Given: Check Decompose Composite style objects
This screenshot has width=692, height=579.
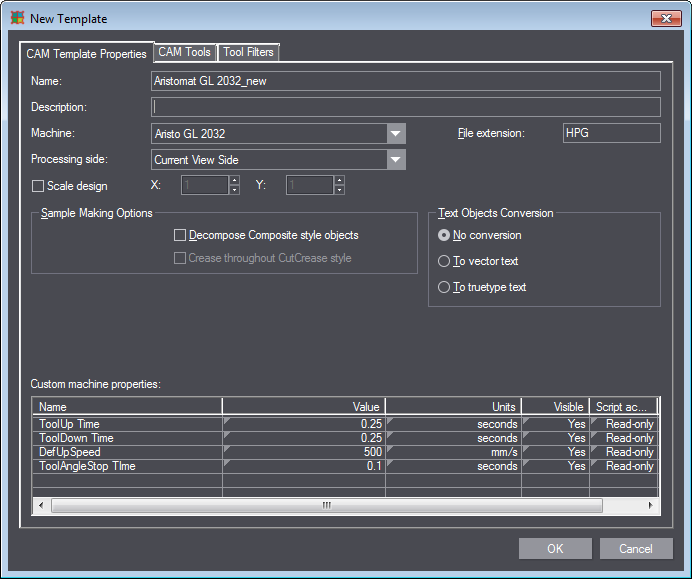Looking at the screenshot, I should coord(180,236).
